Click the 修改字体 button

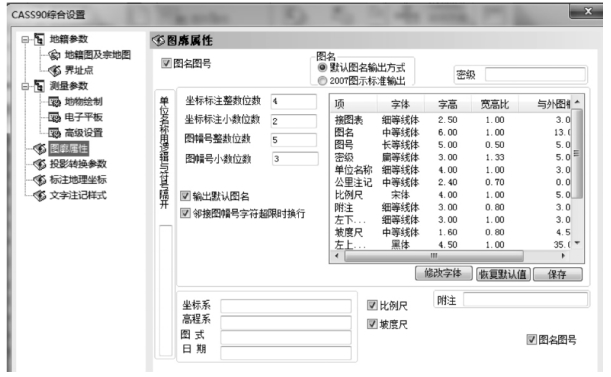click(443, 273)
